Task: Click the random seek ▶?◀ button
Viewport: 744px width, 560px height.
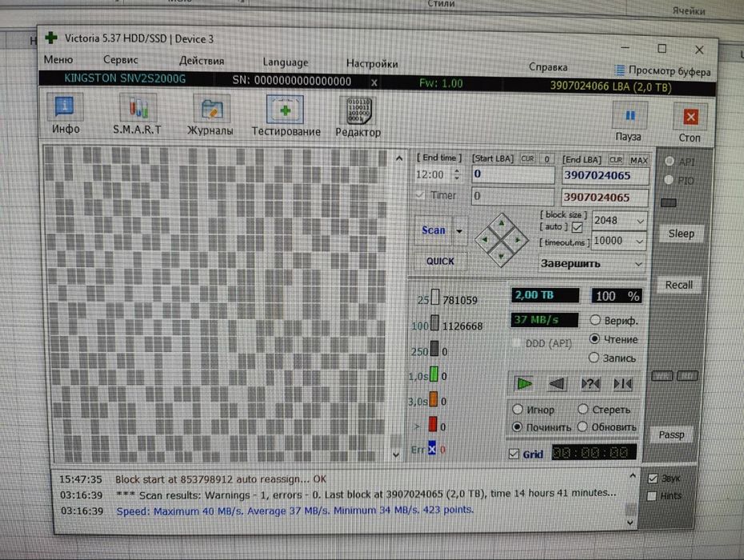Action: pos(590,384)
